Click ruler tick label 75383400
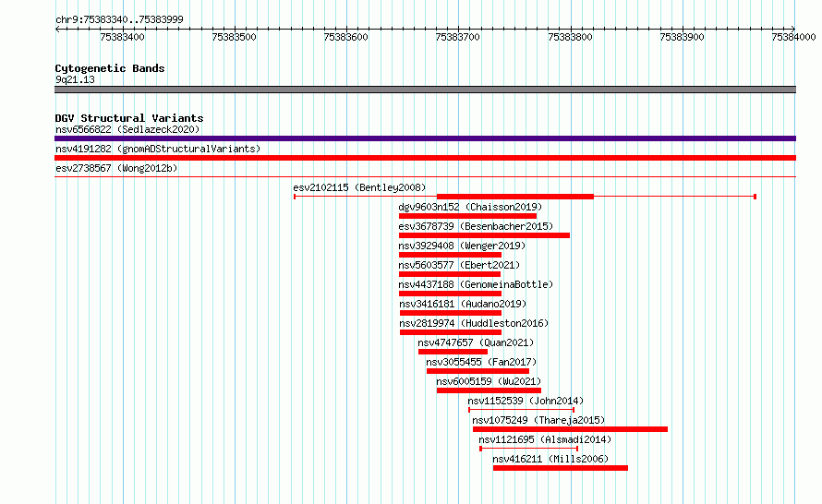This screenshot has width=822, height=504. click(122, 37)
